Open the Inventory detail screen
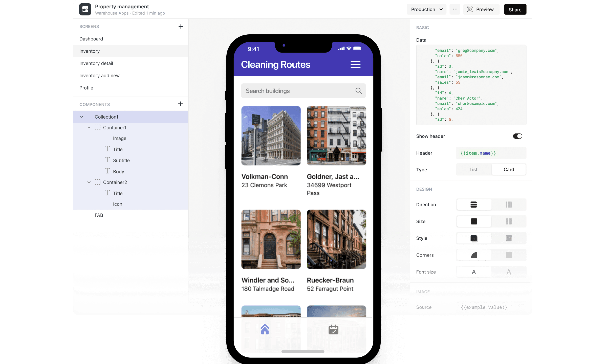607x364 pixels. [96, 63]
